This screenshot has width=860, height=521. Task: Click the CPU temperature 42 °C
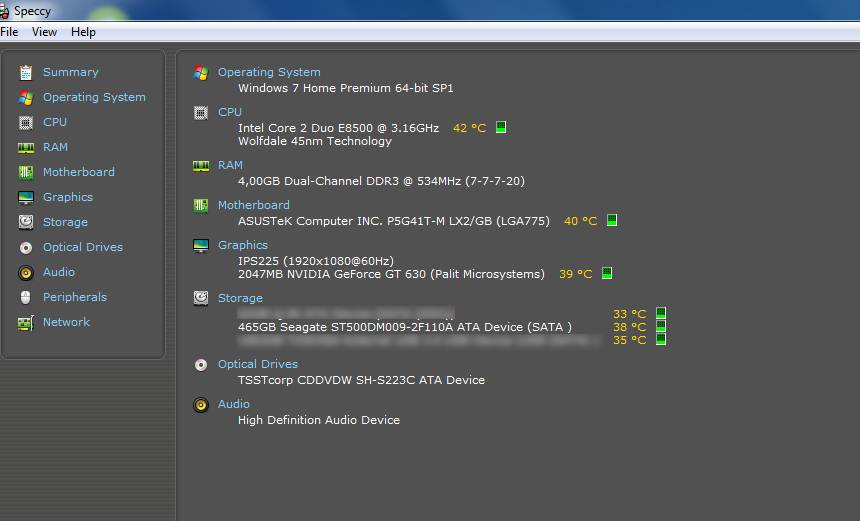469,128
